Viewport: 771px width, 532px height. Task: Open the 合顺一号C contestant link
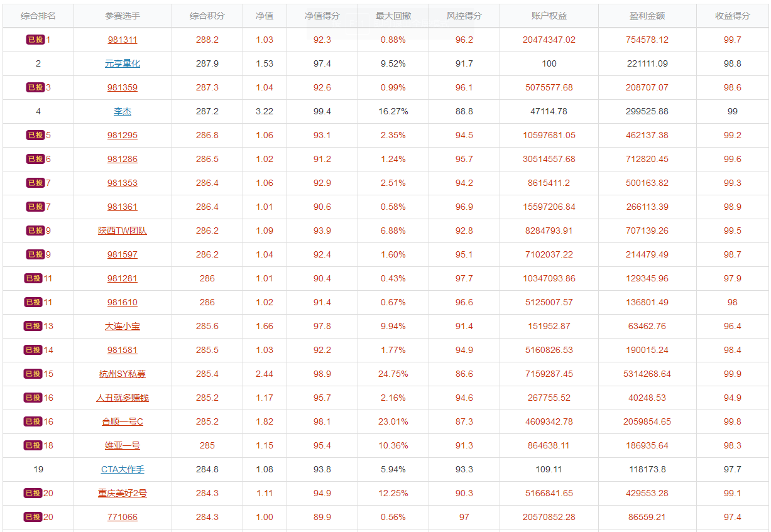click(x=123, y=421)
